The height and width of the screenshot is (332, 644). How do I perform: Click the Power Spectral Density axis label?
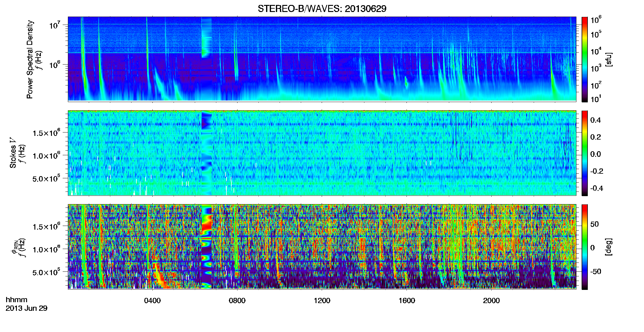point(30,59)
